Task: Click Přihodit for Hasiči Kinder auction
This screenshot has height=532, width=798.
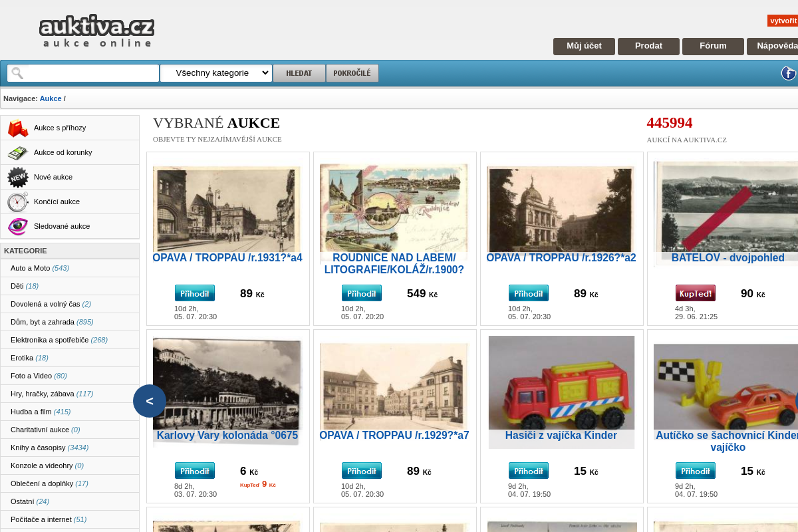Action: 529,471
